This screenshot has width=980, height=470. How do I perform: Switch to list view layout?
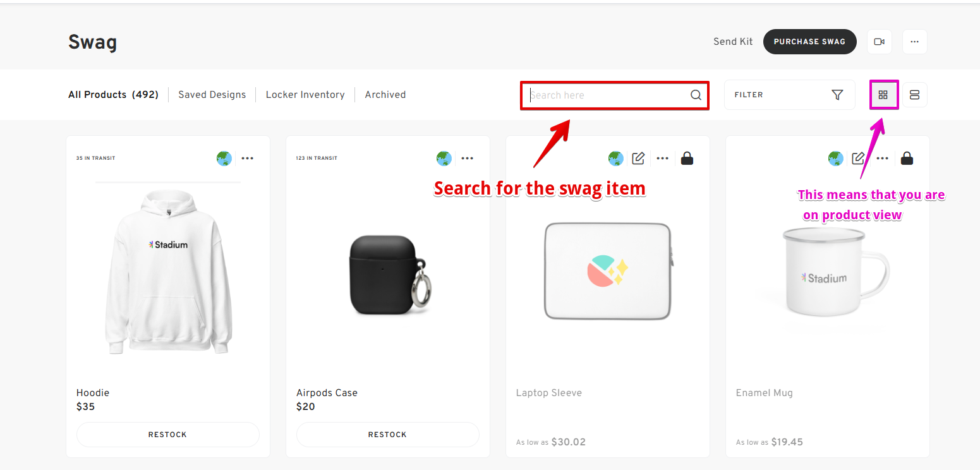914,95
